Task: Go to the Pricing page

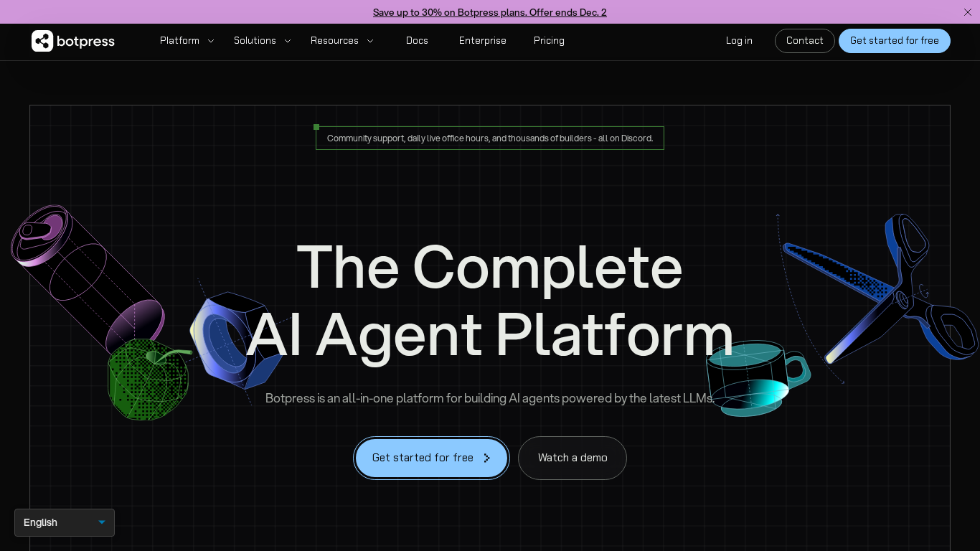Action: click(x=549, y=41)
